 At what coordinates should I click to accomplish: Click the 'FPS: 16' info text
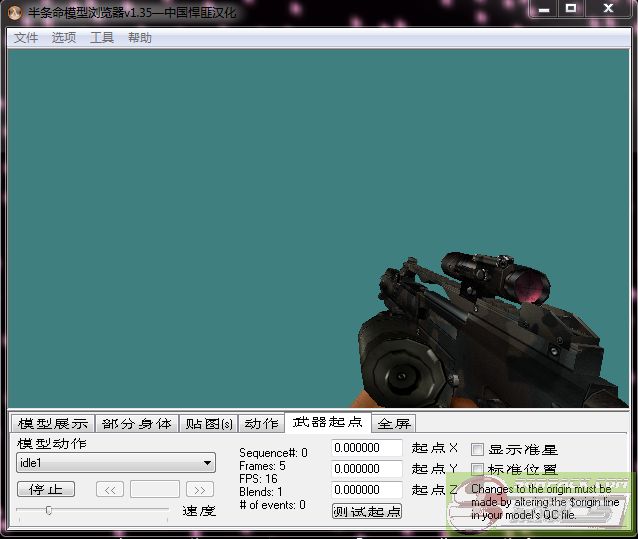[258, 478]
